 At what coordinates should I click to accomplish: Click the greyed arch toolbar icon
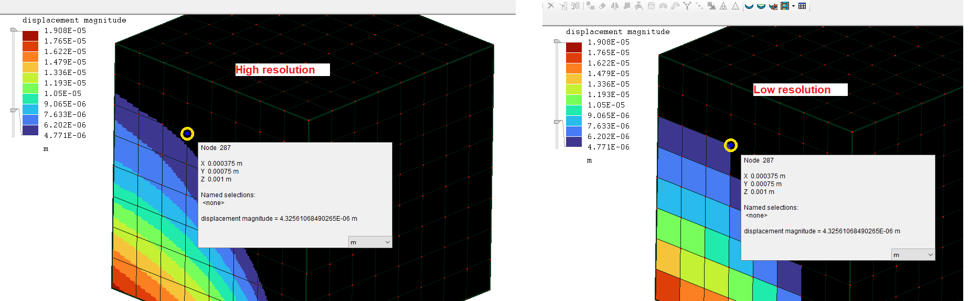coord(663,6)
